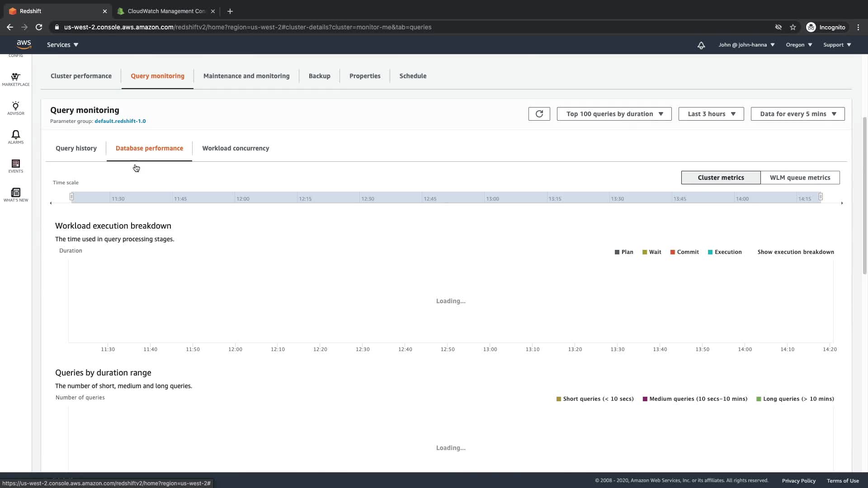
Task: Open the Cluster performance tab
Action: 81,76
